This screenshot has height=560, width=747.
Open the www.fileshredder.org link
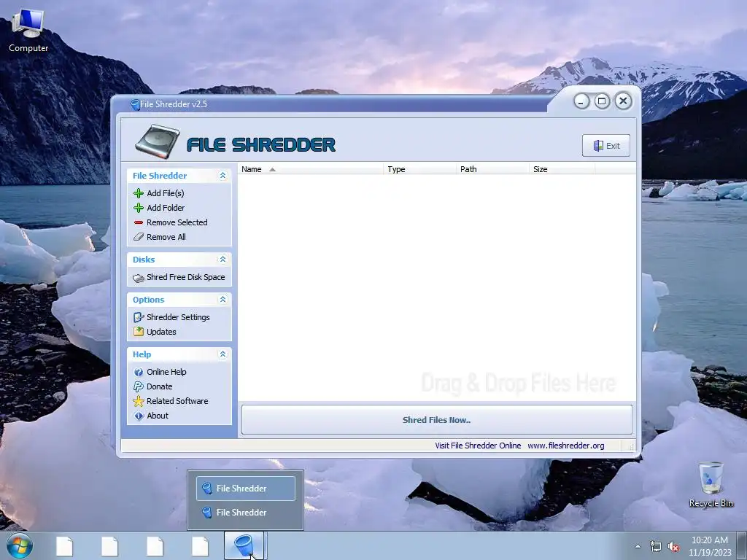565,446
